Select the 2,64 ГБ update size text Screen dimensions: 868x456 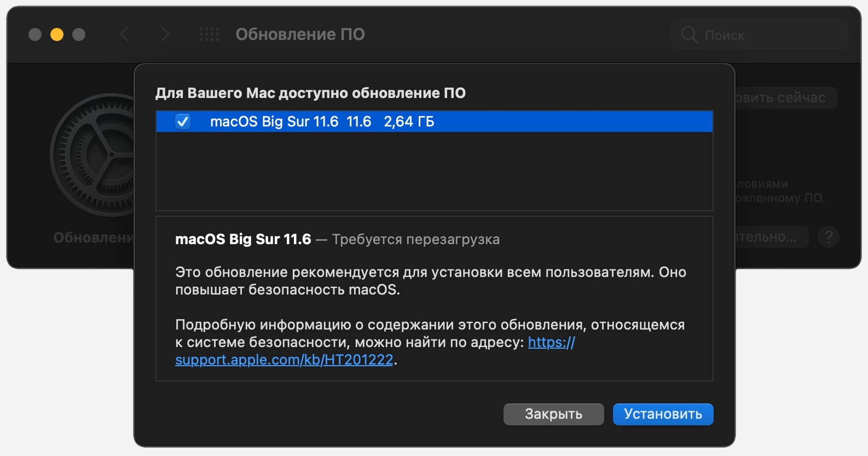[x=409, y=122]
